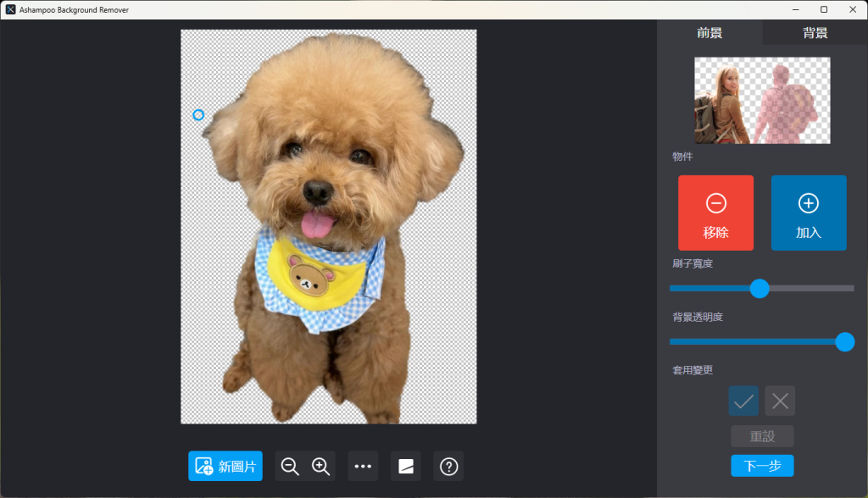
Task: Click the zoom out magnifier icon
Action: pos(290,467)
